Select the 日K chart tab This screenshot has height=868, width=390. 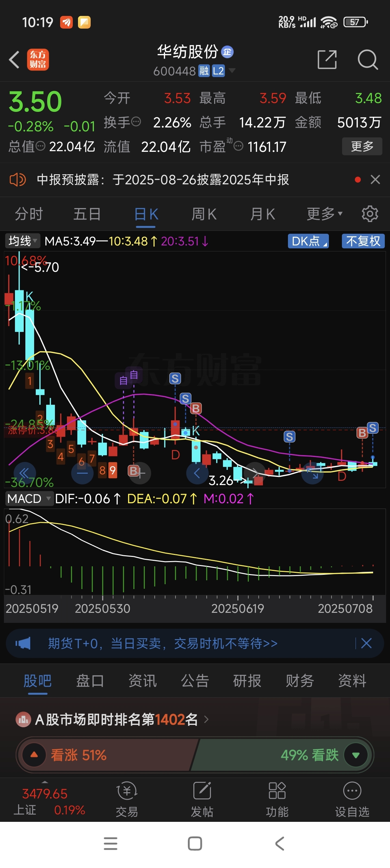tap(146, 214)
